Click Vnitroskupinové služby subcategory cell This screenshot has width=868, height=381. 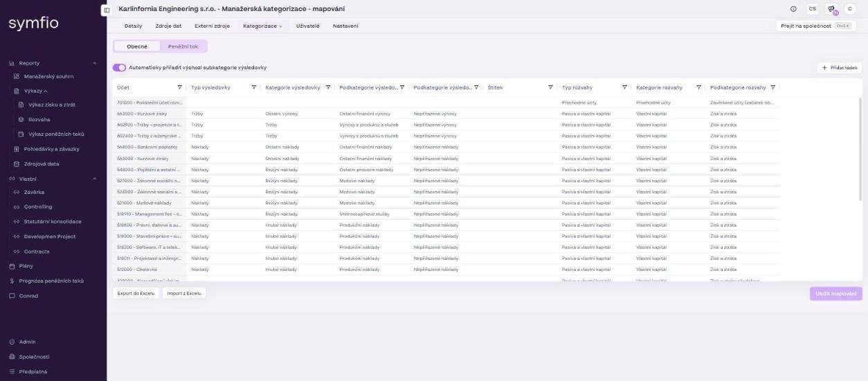pyautogui.click(x=372, y=213)
